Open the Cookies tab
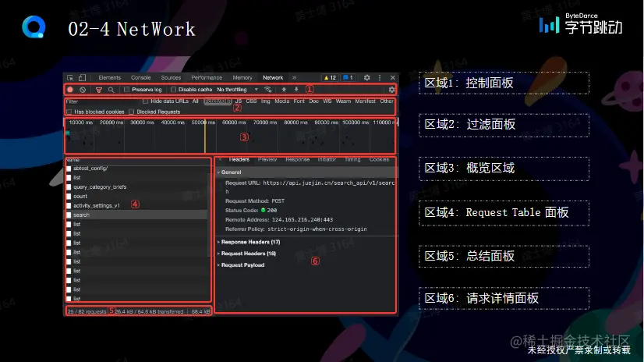This screenshot has height=362, width=644. tap(379, 159)
